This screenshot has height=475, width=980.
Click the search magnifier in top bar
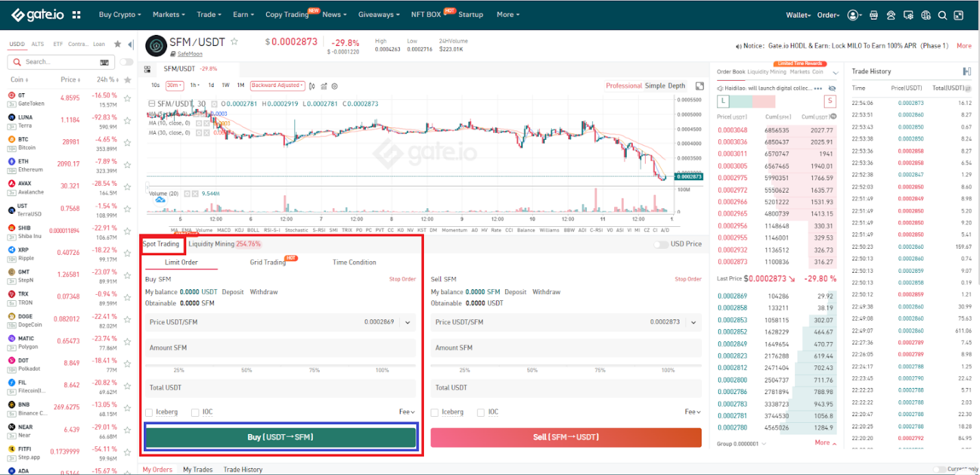(x=942, y=14)
